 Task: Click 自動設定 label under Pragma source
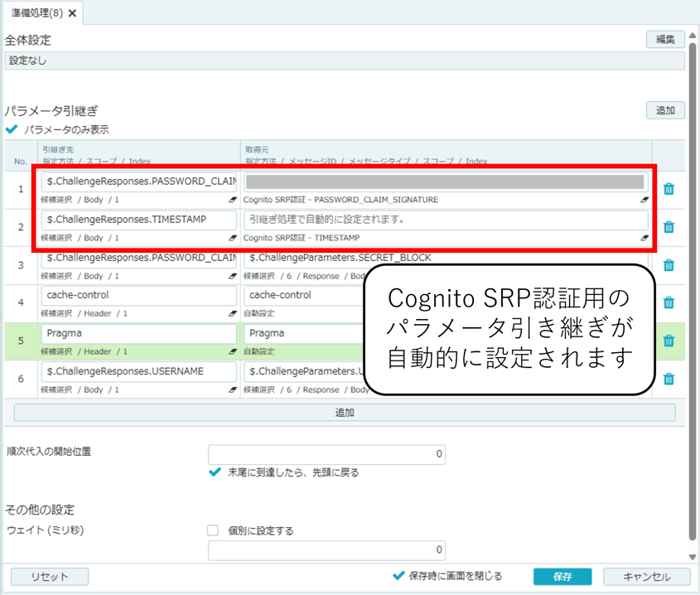tap(259, 352)
